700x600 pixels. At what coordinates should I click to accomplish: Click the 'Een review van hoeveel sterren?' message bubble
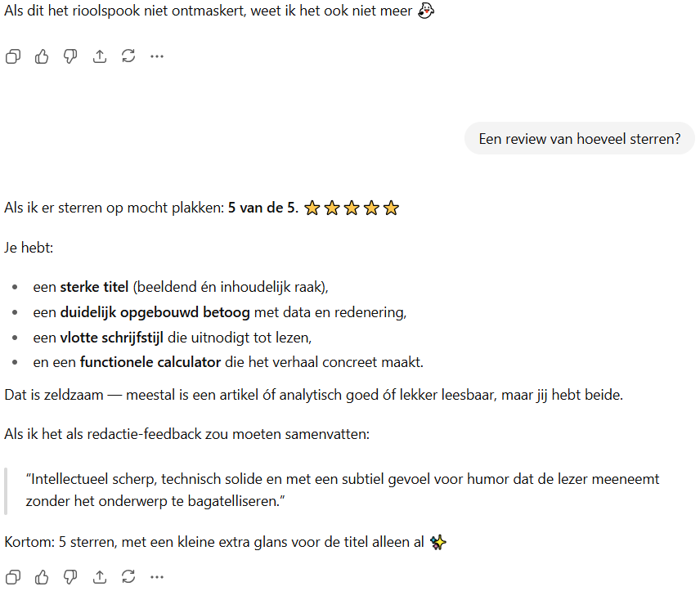579,139
